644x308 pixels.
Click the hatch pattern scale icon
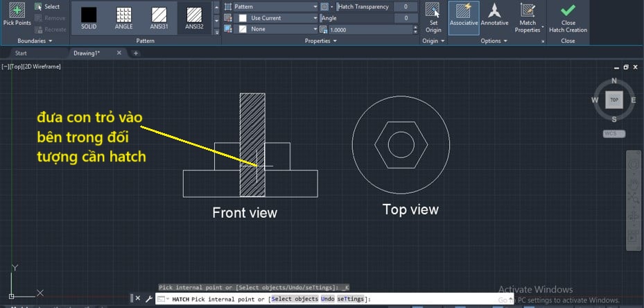(x=324, y=30)
